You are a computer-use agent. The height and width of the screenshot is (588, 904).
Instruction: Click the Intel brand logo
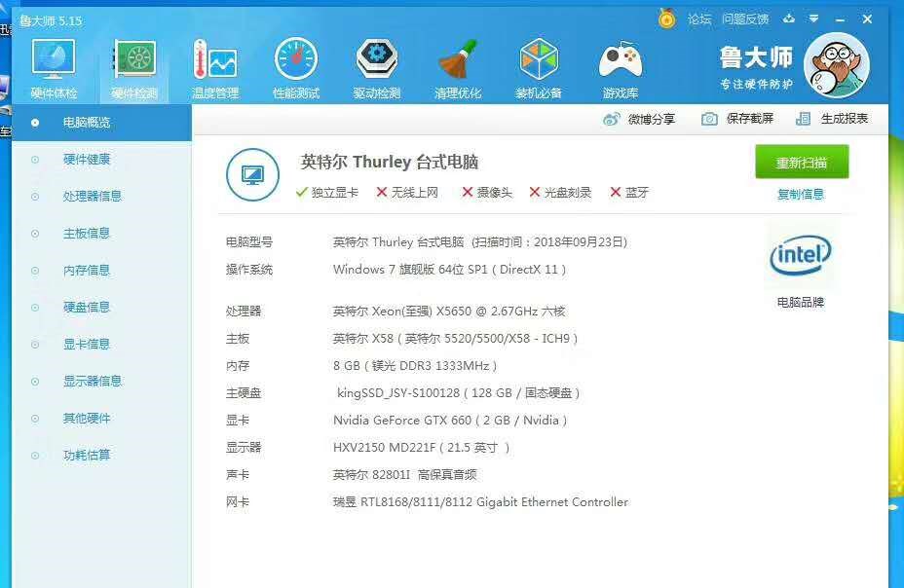click(x=800, y=255)
